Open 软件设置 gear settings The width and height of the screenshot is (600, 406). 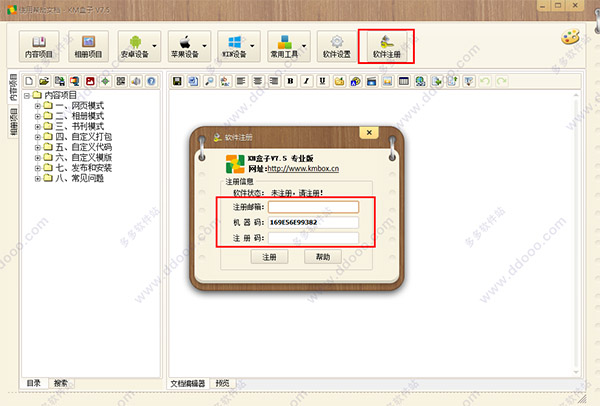point(337,46)
